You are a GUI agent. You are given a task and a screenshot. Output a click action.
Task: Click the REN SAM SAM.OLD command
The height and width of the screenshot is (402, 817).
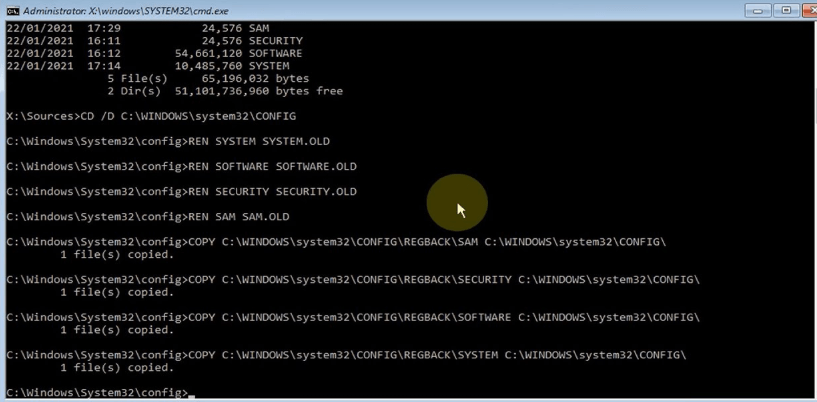pos(239,217)
